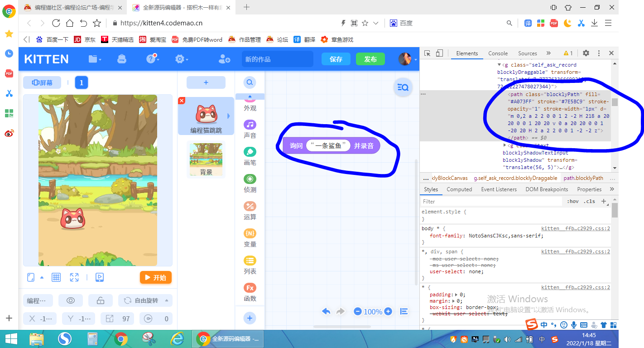Open Chrome from the taskbar
Image resolution: width=644 pixels, height=348 pixels.
(120, 338)
